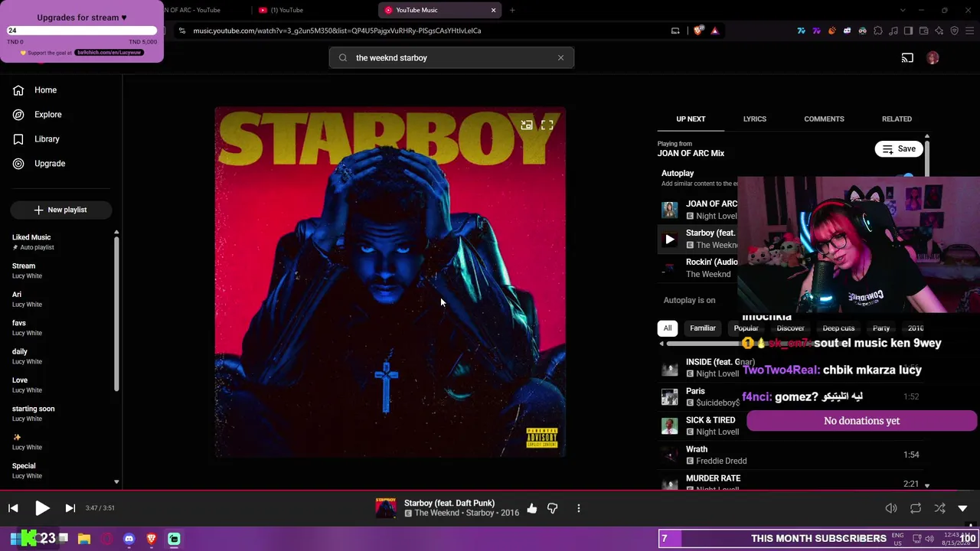Select the All filter chip
This screenshot has height=551, width=980.
[x=668, y=328]
